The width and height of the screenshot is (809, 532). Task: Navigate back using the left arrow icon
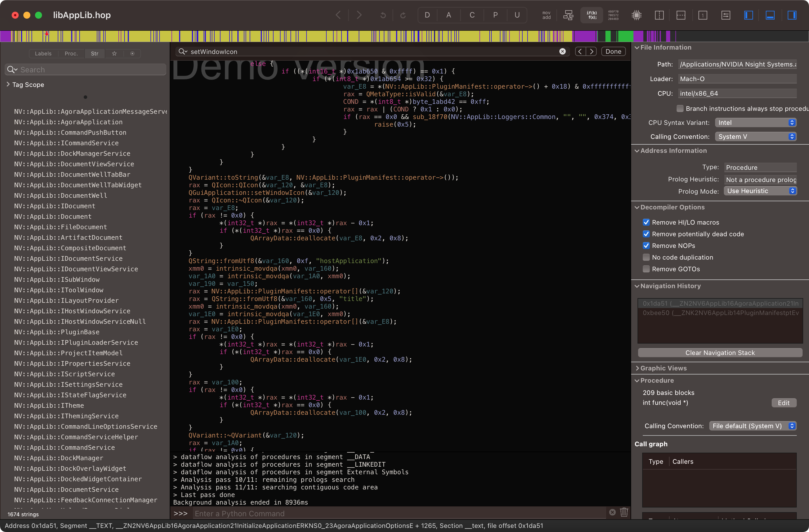point(338,15)
